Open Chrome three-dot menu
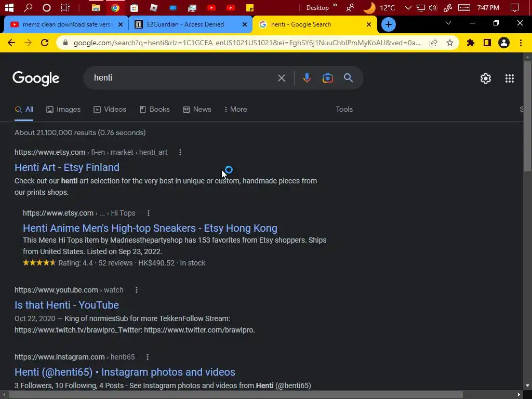 521,43
